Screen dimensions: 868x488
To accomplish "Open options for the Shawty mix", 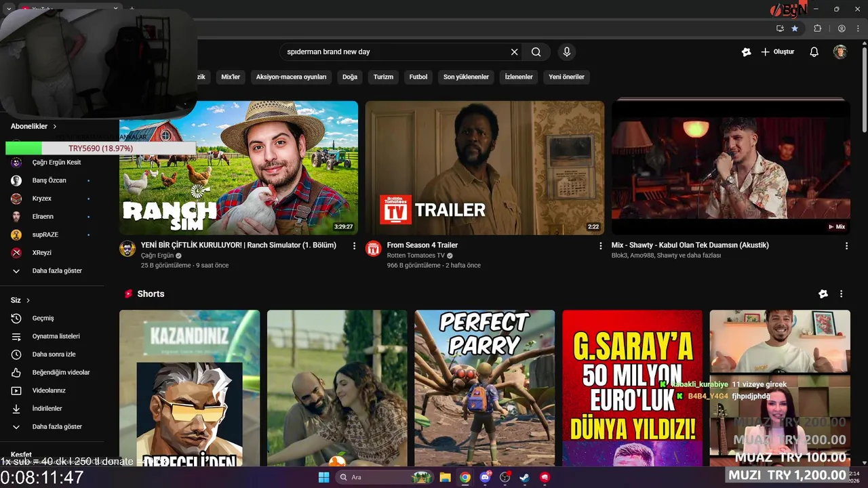I will pos(846,246).
